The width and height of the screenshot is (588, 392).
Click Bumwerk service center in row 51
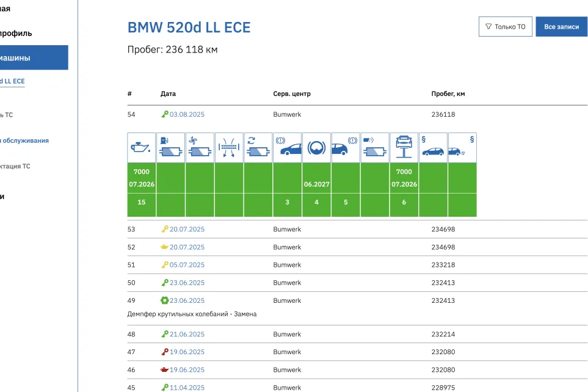[287, 265]
